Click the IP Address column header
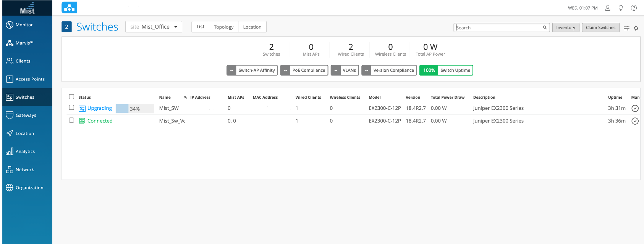The width and height of the screenshot is (644, 244). click(200, 98)
